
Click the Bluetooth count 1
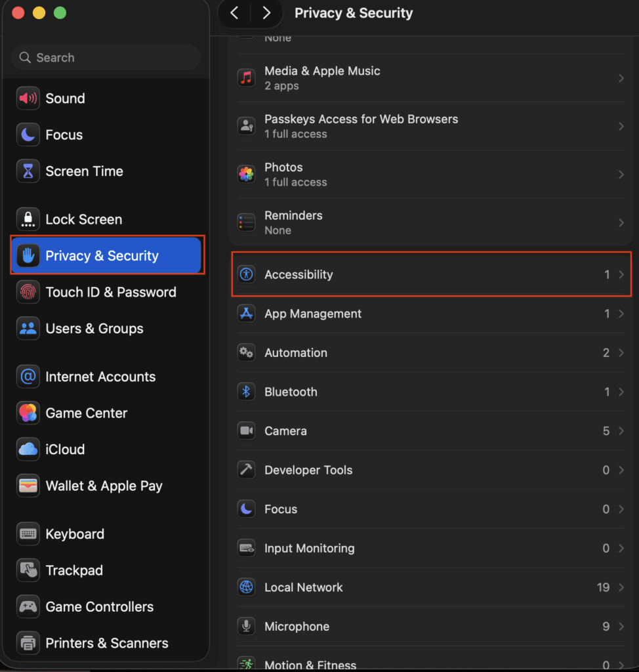pyautogui.click(x=607, y=392)
